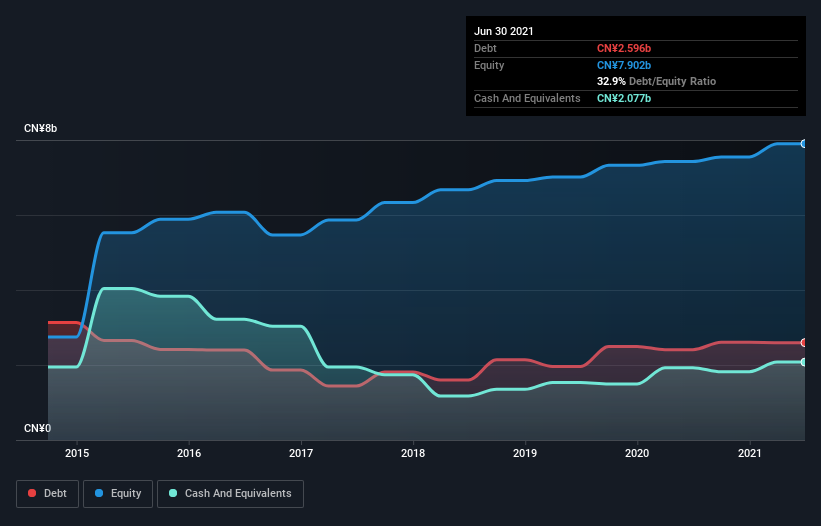
Task: Click the cash value CN¥2.077b
Action: coord(624,98)
